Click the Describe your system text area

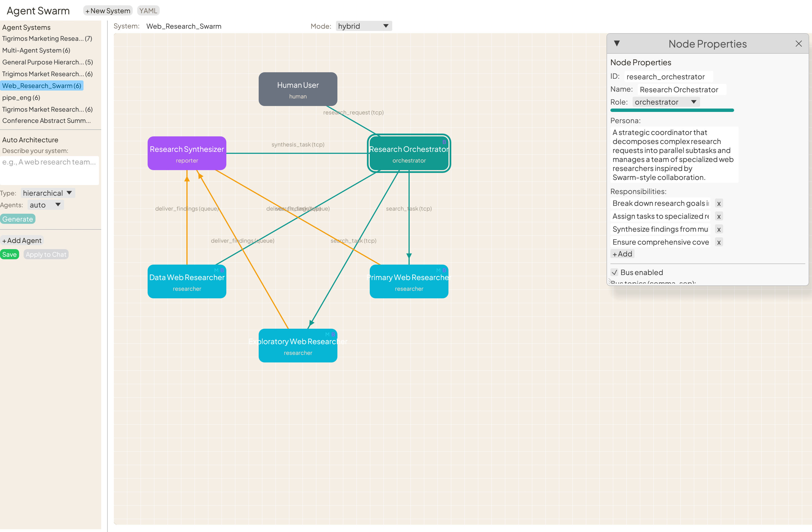click(x=49, y=170)
